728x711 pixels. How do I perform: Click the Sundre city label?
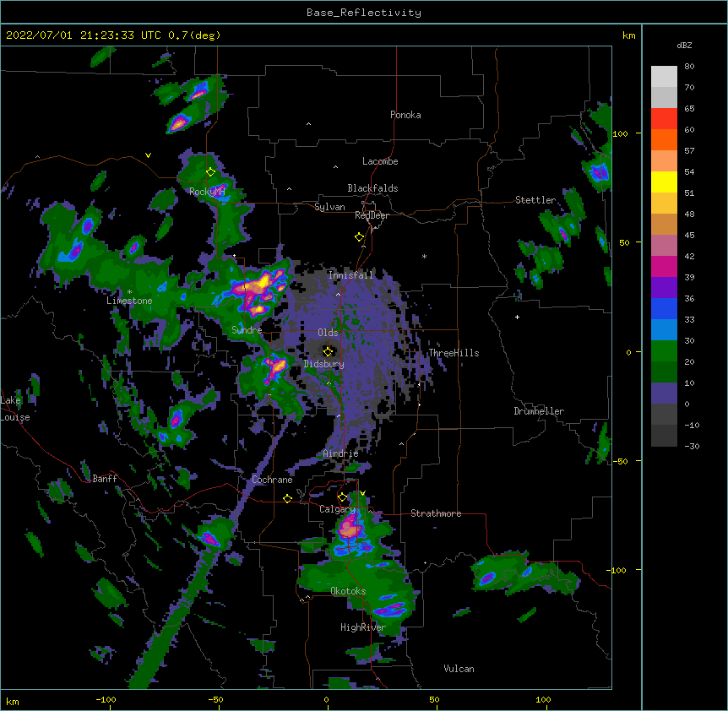coord(247,330)
